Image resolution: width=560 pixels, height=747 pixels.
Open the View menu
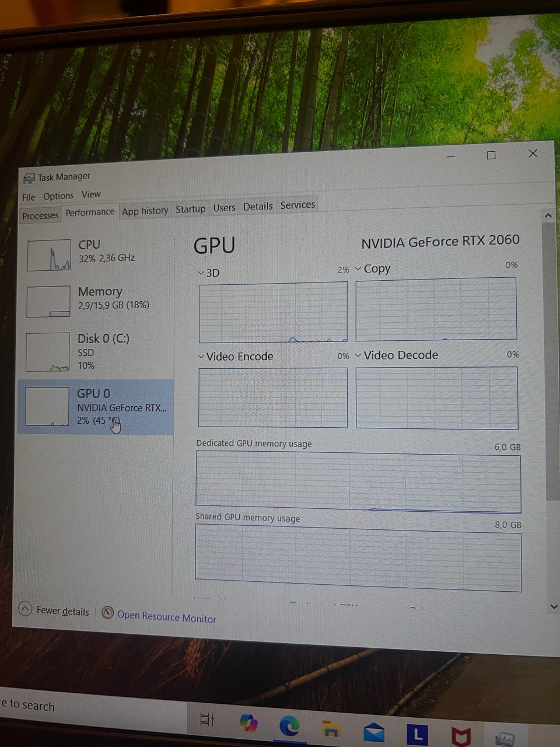tap(91, 194)
